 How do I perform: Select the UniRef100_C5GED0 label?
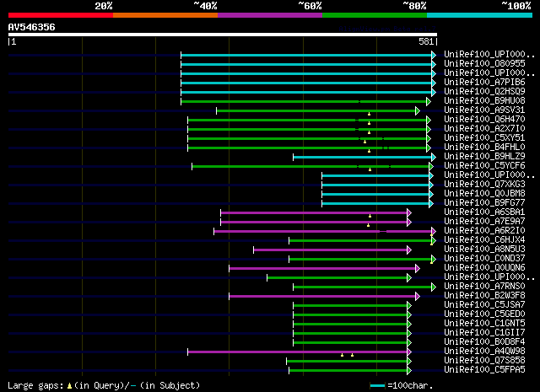click(484, 314)
